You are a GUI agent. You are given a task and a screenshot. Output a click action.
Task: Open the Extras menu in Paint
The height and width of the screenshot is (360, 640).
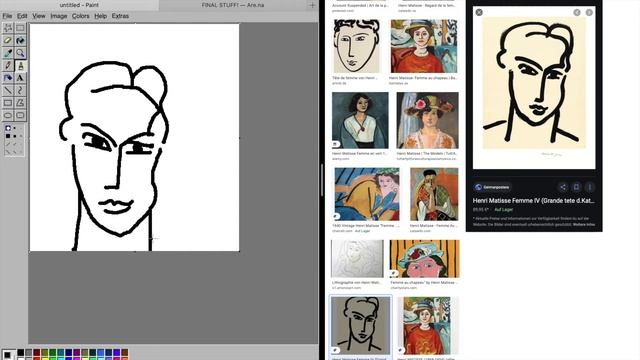pyautogui.click(x=120, y=16)
